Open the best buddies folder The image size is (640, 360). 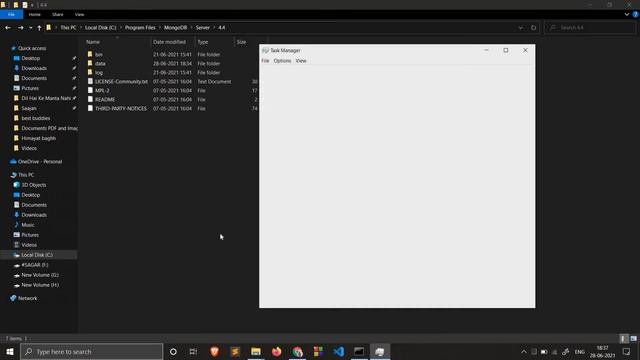pyautogui.click(x=36, y=118)
